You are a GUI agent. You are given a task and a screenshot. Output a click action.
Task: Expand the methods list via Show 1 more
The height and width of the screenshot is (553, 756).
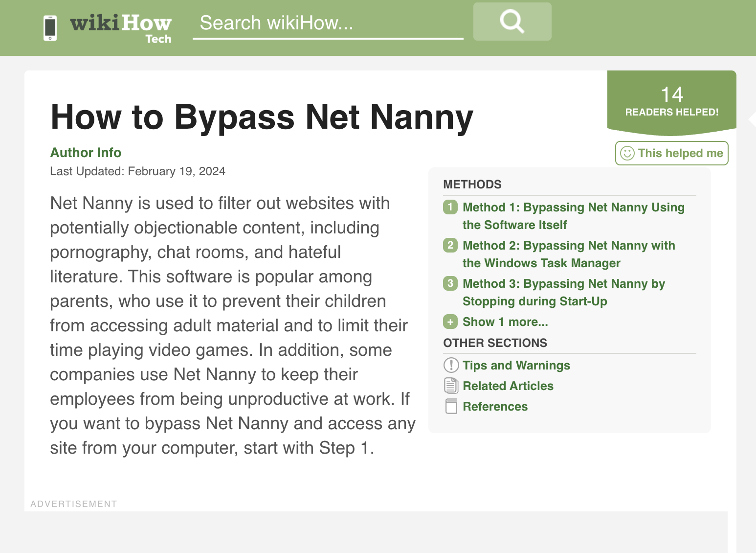tap(505, 322)
